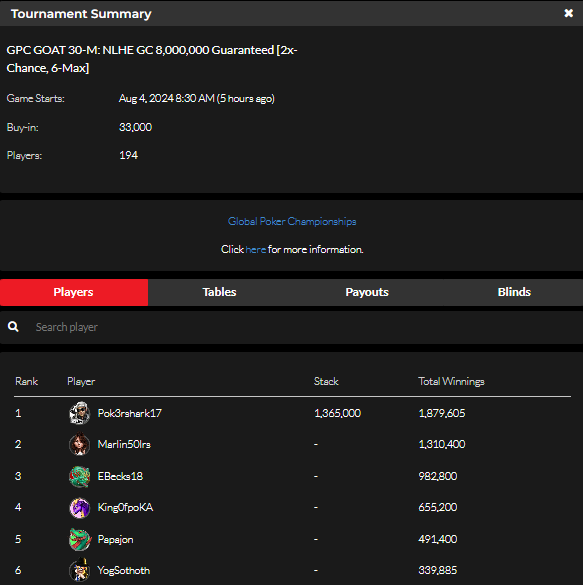Click the winnings value 339,885
Viewport: 583px width, 585px height.
click(438, 570)
